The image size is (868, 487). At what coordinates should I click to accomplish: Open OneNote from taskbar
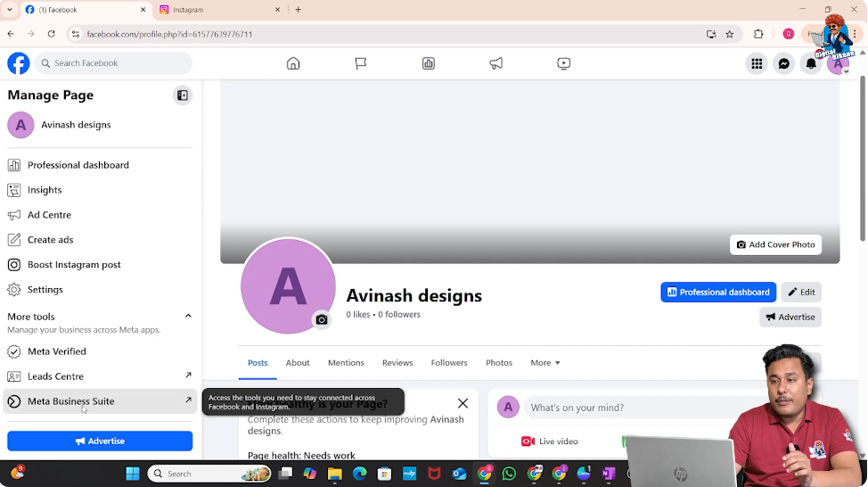pyautogui.click(x=609, y=474)
